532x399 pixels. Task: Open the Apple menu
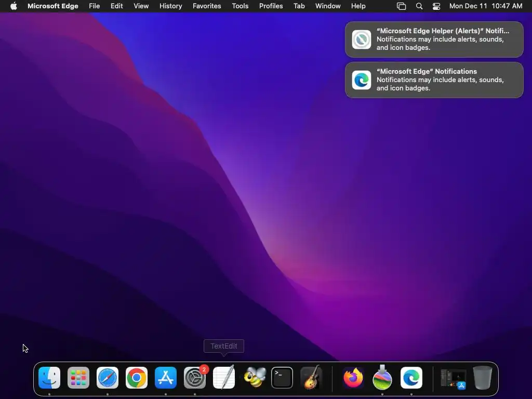click(x=14, y=6)
